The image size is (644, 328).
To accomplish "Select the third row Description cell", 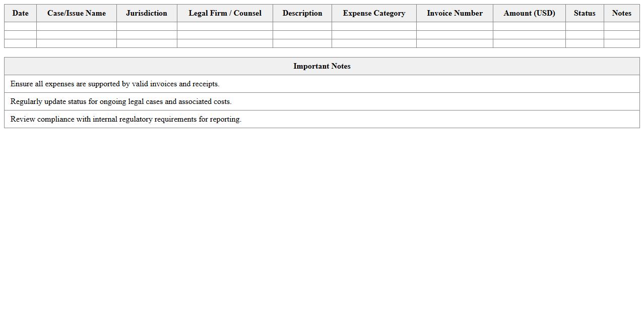I will click(302, 43).
